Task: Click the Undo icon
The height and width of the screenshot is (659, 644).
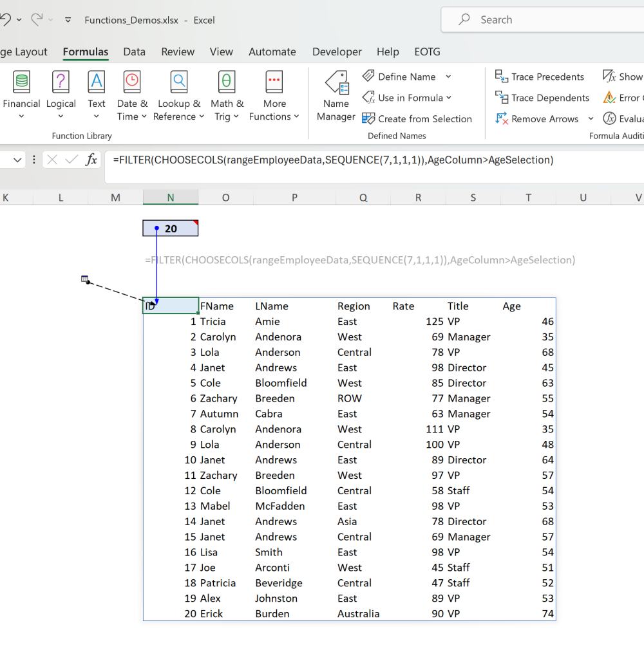Action: (5, 19)
